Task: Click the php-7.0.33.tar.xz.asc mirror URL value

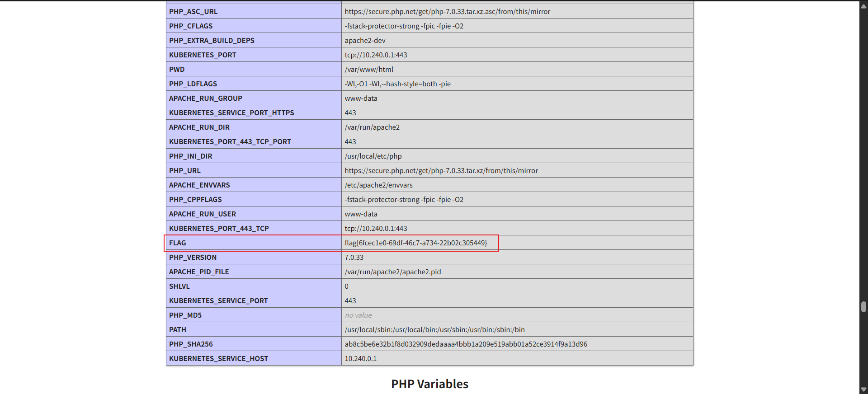Action: point(447,12)
